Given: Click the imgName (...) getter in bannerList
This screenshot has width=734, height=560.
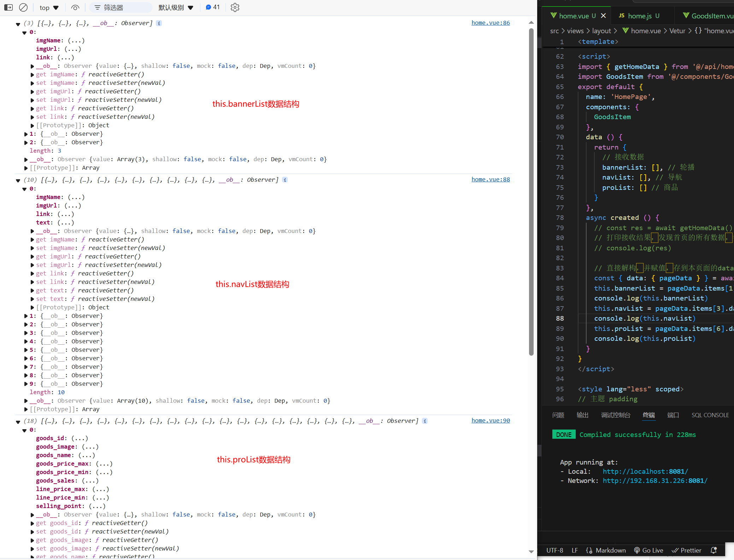Looking at the screenshot, I should coord(76,41).
